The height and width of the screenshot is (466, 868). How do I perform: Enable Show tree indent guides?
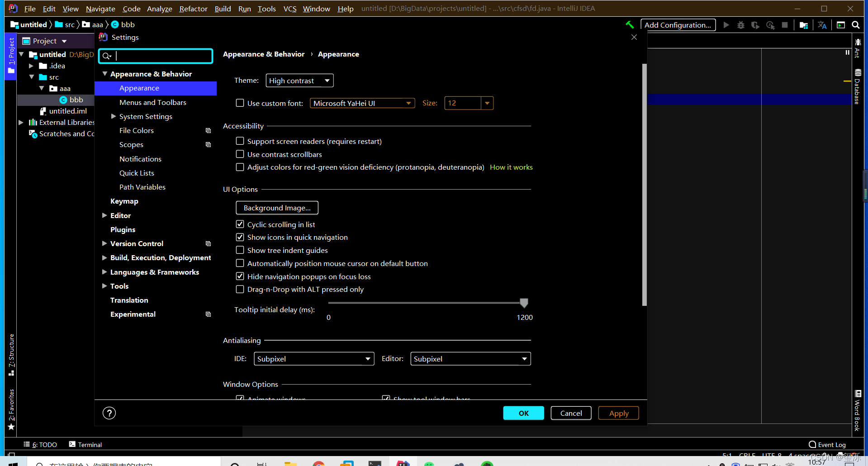point(240,250)
